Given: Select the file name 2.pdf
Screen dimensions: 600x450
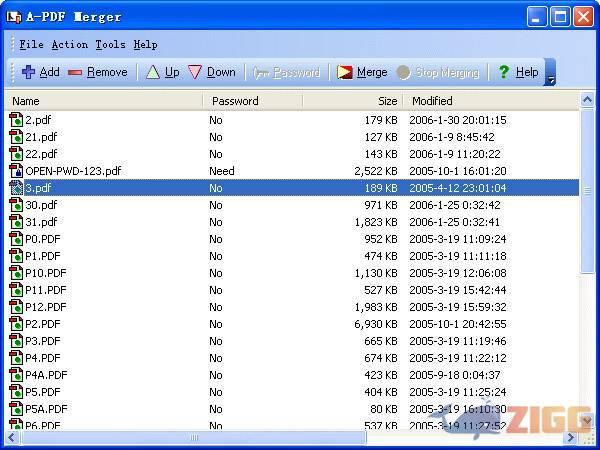Looking at the screenshot, I should click(x=38, y=120).
